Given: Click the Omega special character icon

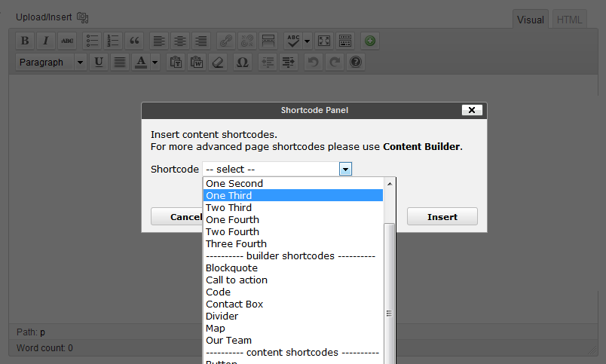Looking at the screenshot, I should coord(242,63).
